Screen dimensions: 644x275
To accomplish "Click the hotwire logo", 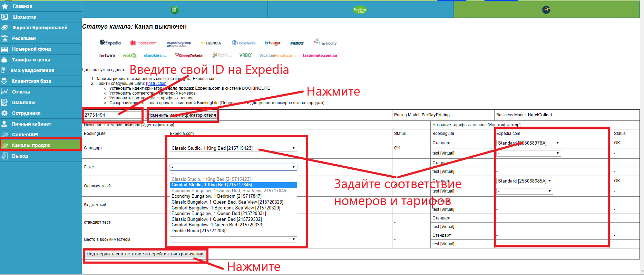I will (x=107, y=56).
